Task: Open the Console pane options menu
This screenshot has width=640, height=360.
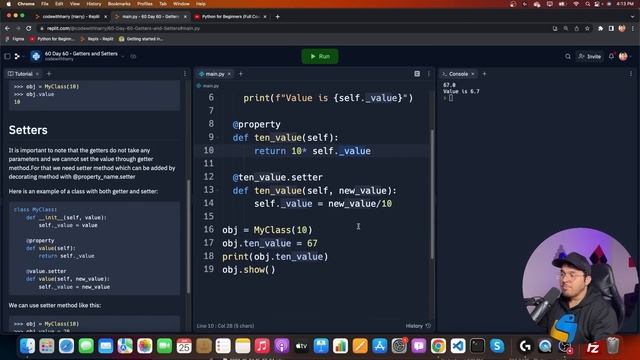Action: tap(631, 74)
